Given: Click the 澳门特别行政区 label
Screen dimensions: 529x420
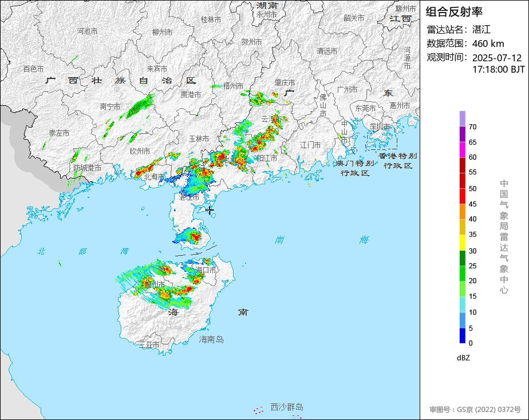Looking at the screenshot, I should click(354, 168).
